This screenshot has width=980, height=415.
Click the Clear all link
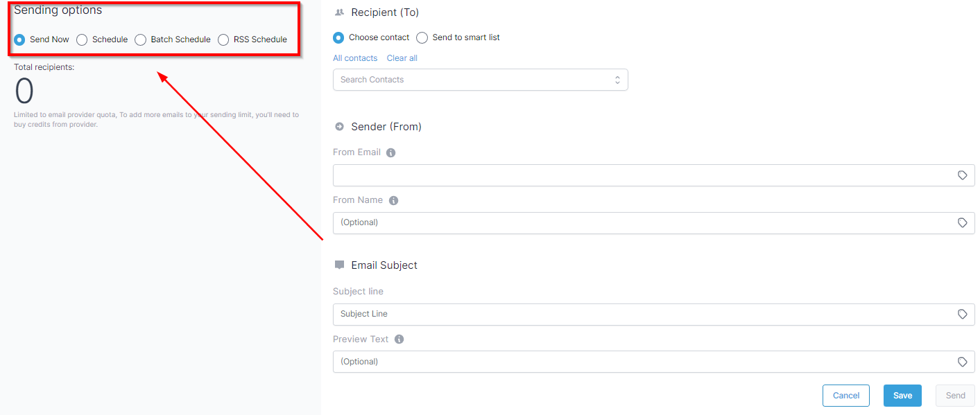coord(402,58)
